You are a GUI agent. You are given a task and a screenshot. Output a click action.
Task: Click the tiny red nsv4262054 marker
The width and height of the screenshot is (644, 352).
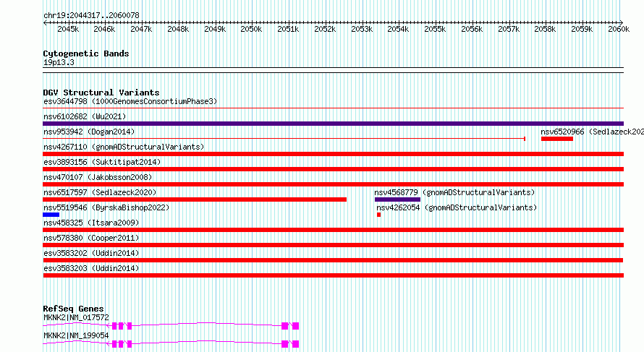coord(378,215)
